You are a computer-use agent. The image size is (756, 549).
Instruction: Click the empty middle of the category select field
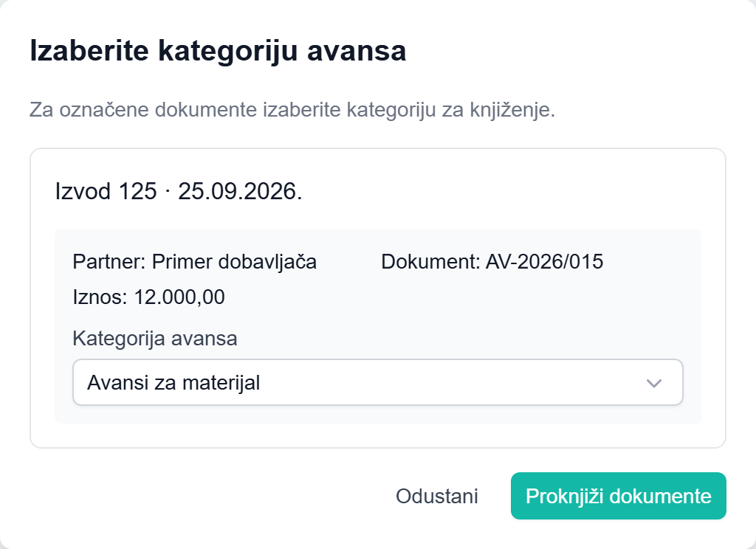click(x=434, y=382)
